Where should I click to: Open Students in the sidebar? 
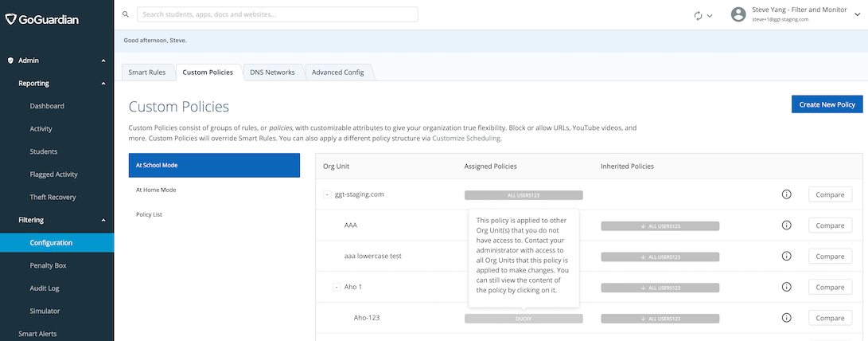point(44,151)
